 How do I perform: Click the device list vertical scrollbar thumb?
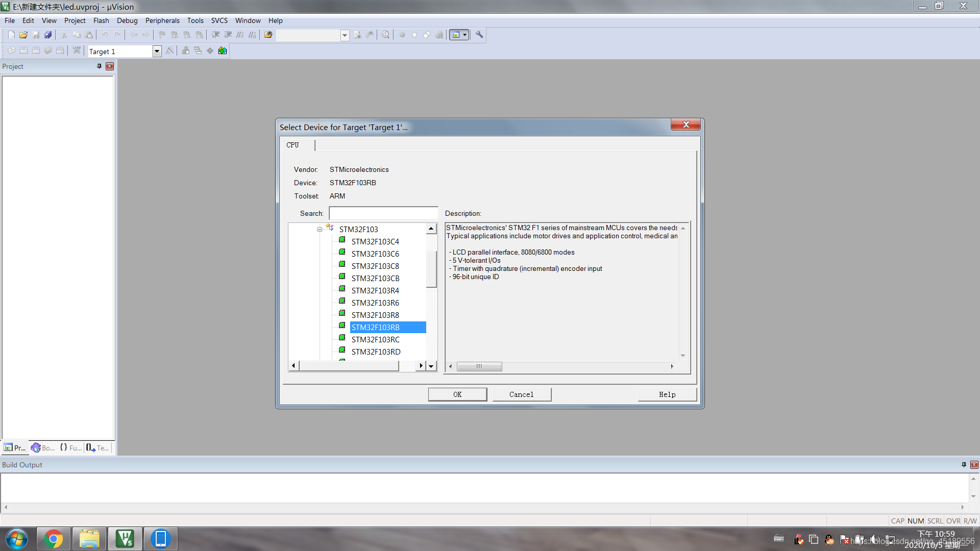tap(431, 269)
